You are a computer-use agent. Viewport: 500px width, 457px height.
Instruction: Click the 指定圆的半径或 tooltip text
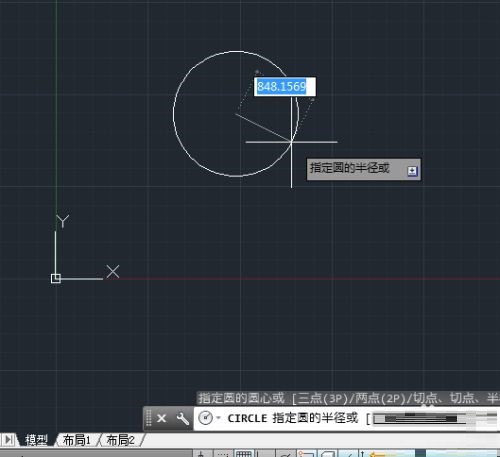pyautogui.click(x=350, y=168)
